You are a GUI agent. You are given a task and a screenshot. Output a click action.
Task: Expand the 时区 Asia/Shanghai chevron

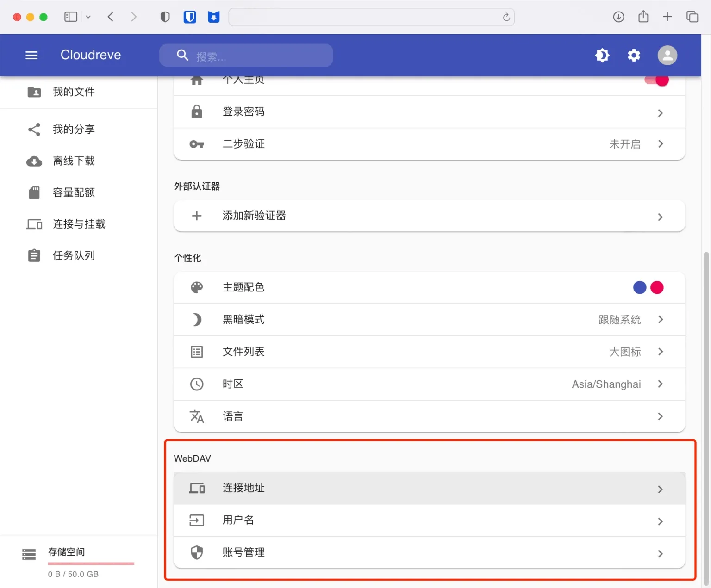click(661, 384)
